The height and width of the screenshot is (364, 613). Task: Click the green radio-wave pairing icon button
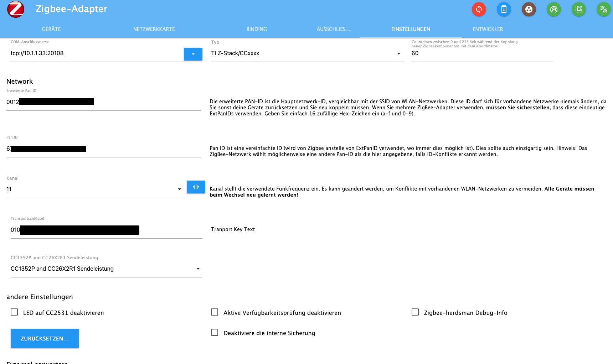[554, 9]
